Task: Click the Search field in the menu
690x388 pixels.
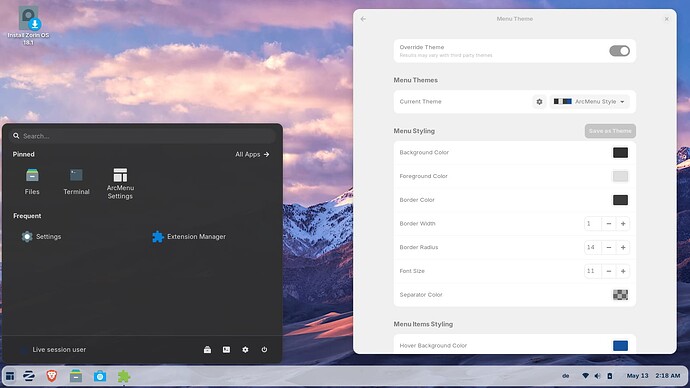Action: coord(143,136)
